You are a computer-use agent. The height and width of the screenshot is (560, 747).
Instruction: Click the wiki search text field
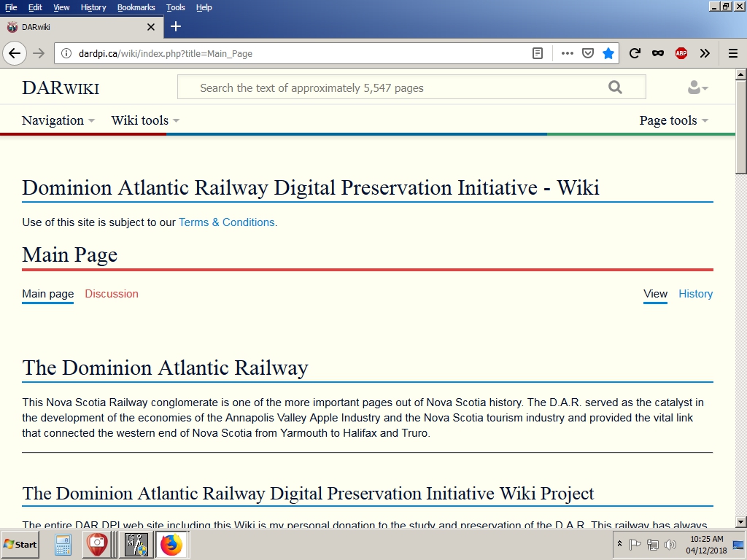tap(394, 87)
